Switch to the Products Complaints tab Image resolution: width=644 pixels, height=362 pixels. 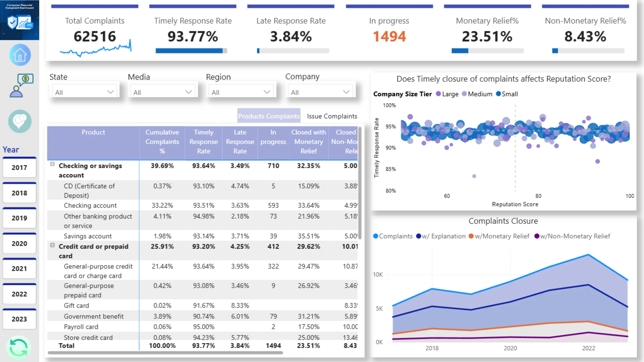(269, 116)
